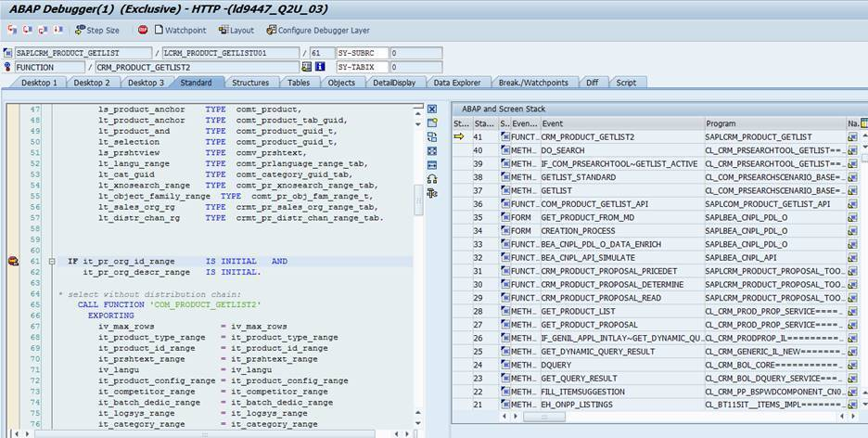
Task: Click the tool Services headphones icon
Action: 432,179
